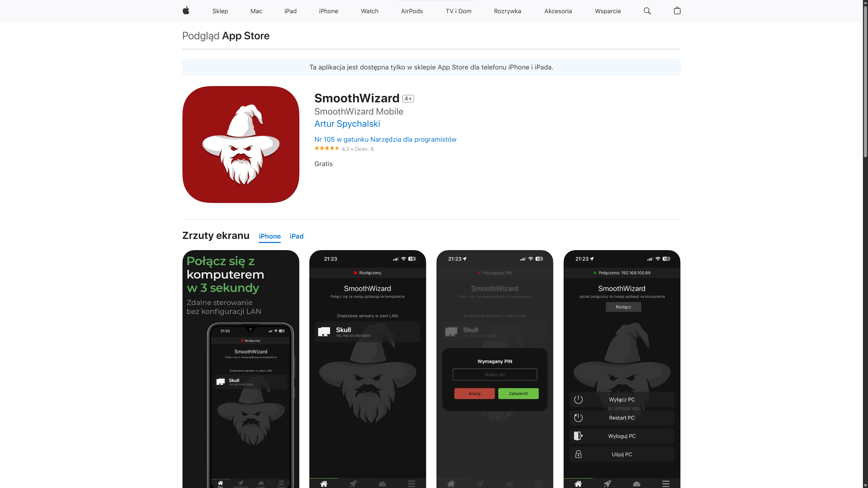Screen dimensions: 868x488
Task: Open the shopping bag icon
Action: (x=677, y=11)
